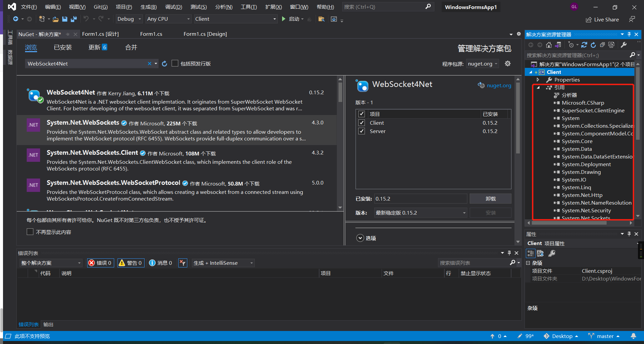
Task: Click the property pages wrench icon
Action: click(x=552, y=253)
